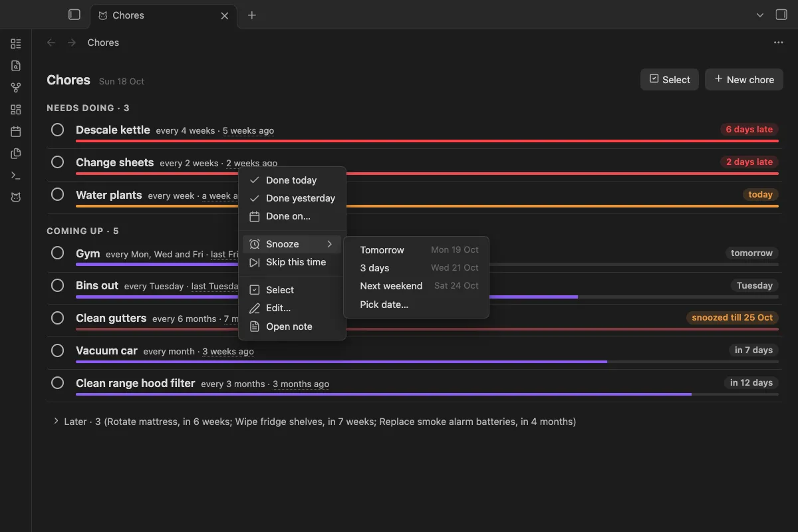Choose Edit… in the context menu
The height and width of the screenshot is (532, 798).
[x=292, y=308]
